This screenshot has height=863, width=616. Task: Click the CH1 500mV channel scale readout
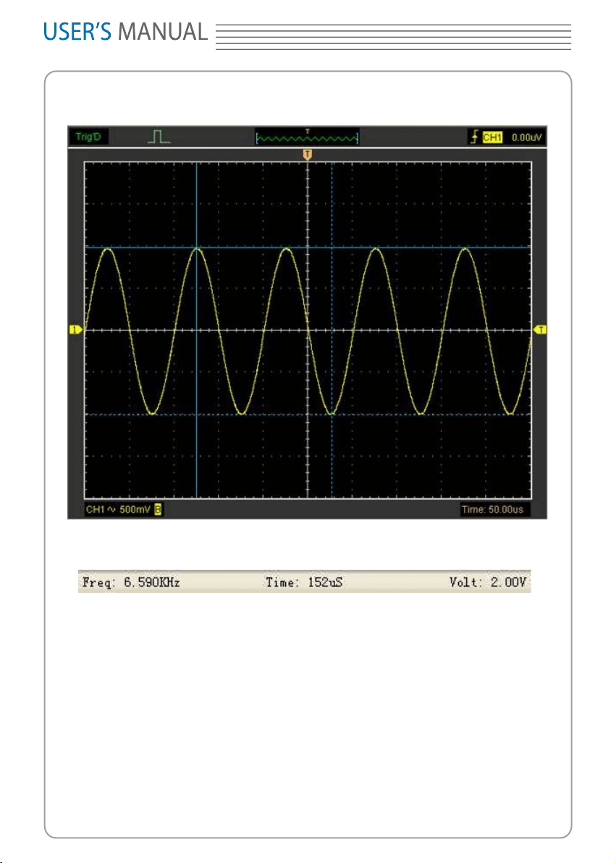click(x=118, y=510)
